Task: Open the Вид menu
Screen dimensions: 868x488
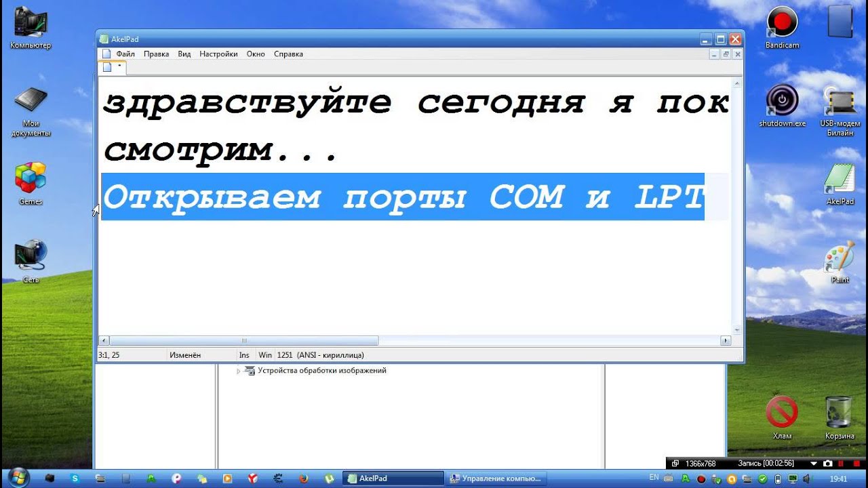Action: (x=184, y=54)
